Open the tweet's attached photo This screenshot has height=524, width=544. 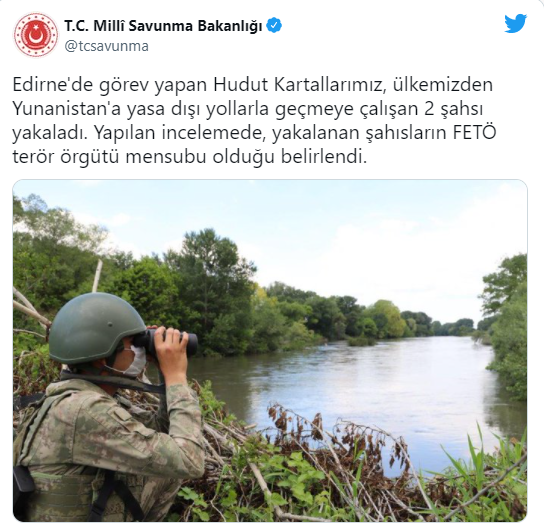(270, 350)
